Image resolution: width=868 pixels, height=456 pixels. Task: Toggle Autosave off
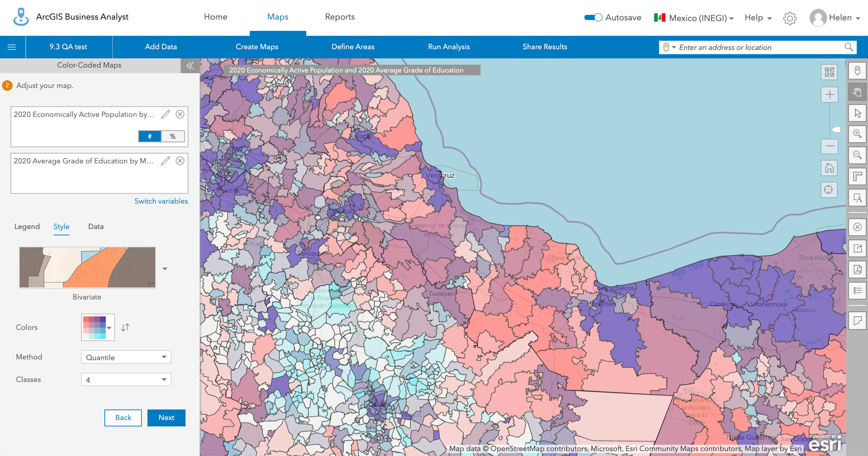pyautogui.click(x=592, y=17)
